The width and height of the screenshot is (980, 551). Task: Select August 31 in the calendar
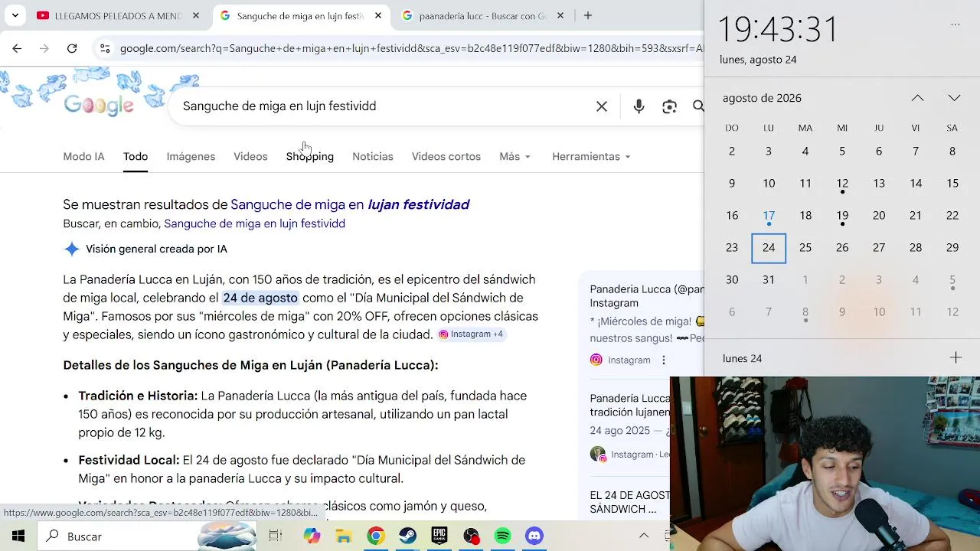pyautogui.click(x=769, y=280)
